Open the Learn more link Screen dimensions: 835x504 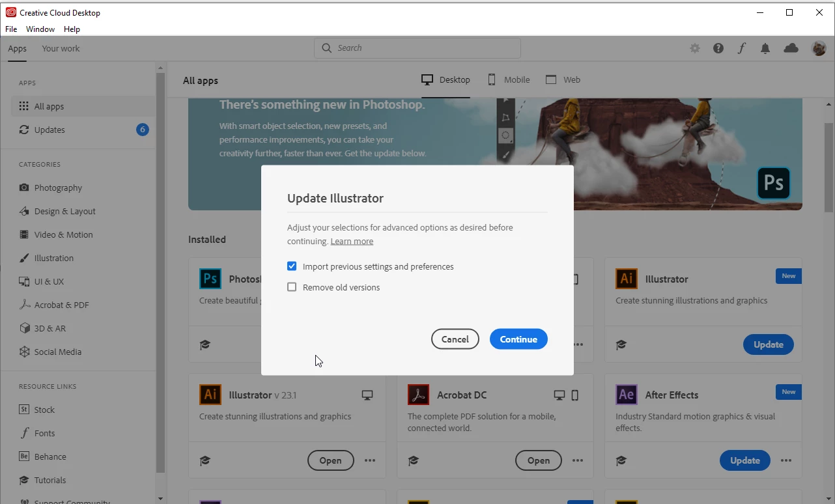[x=352, y=241]
